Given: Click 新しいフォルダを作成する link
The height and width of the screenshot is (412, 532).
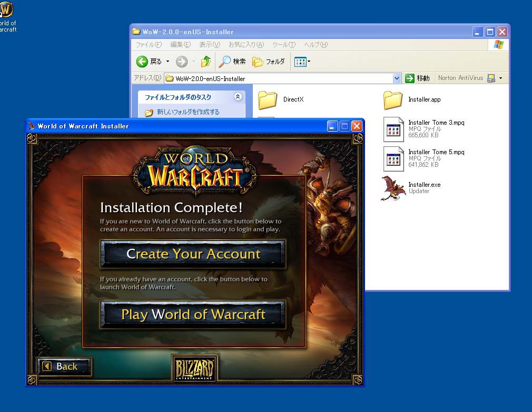Looking at the screenshot, I should [188, 112].
